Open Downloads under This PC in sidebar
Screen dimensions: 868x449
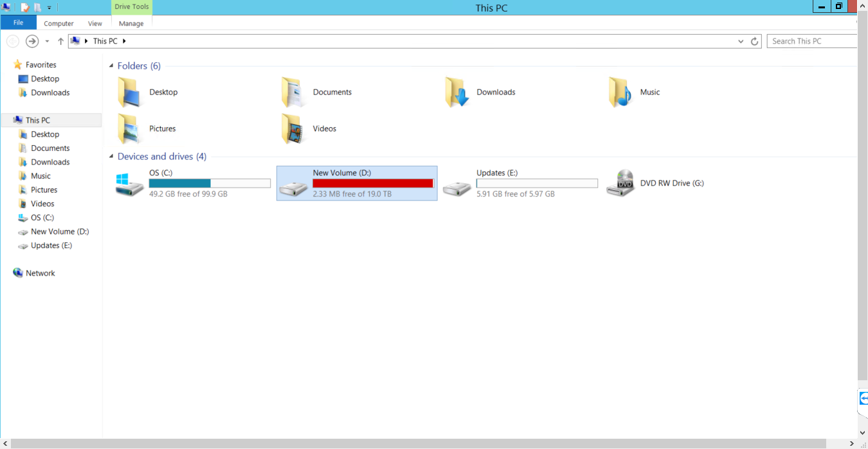(50, 162)
